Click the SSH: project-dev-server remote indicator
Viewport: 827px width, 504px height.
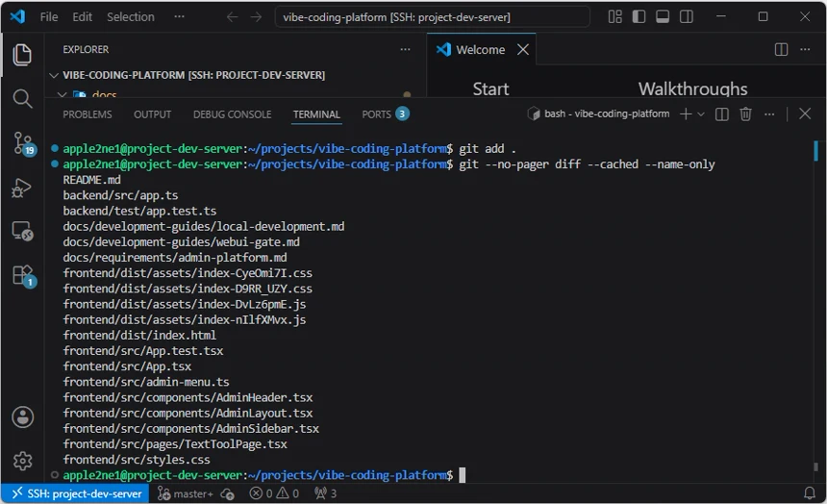tap(77, 493)
